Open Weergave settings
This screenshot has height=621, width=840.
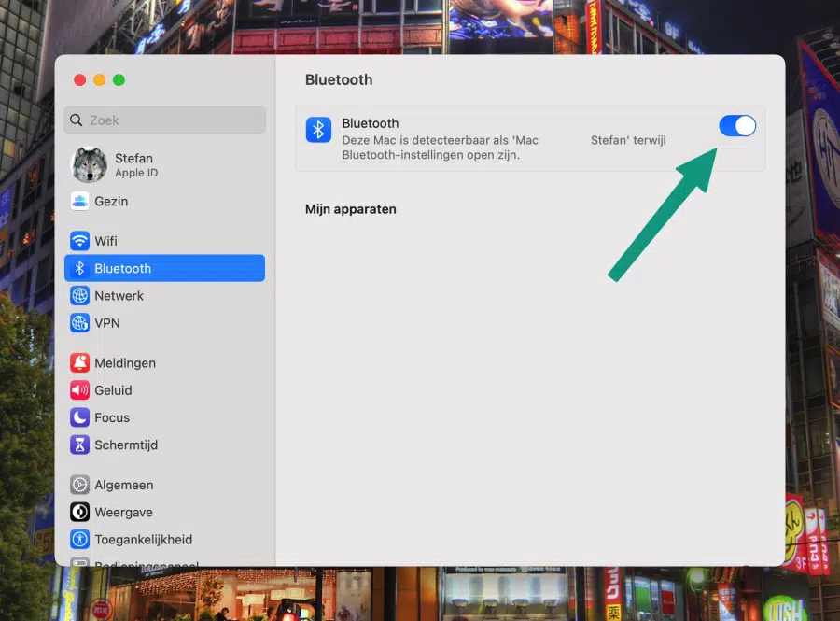pyautogui.click(x=164, y=512)
